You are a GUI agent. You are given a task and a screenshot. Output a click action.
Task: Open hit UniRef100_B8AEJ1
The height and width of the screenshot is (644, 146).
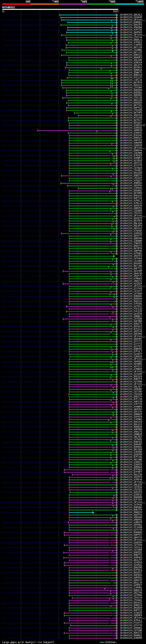[131, 40]
